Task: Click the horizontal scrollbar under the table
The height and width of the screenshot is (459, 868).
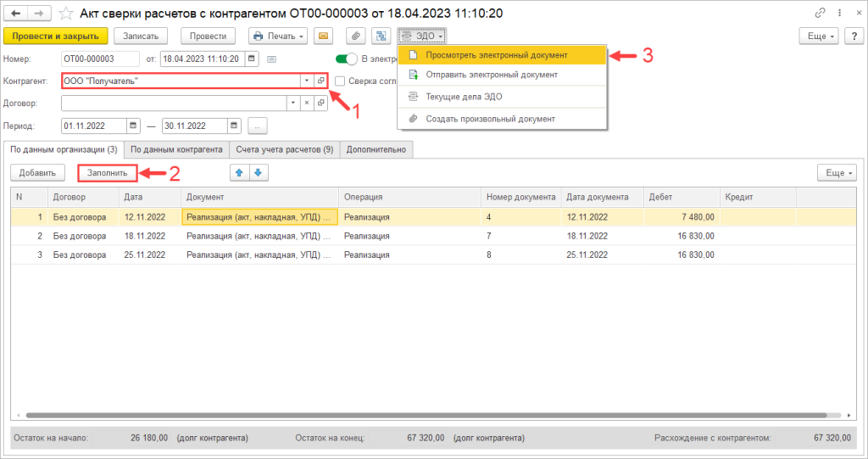Action: 424,416
